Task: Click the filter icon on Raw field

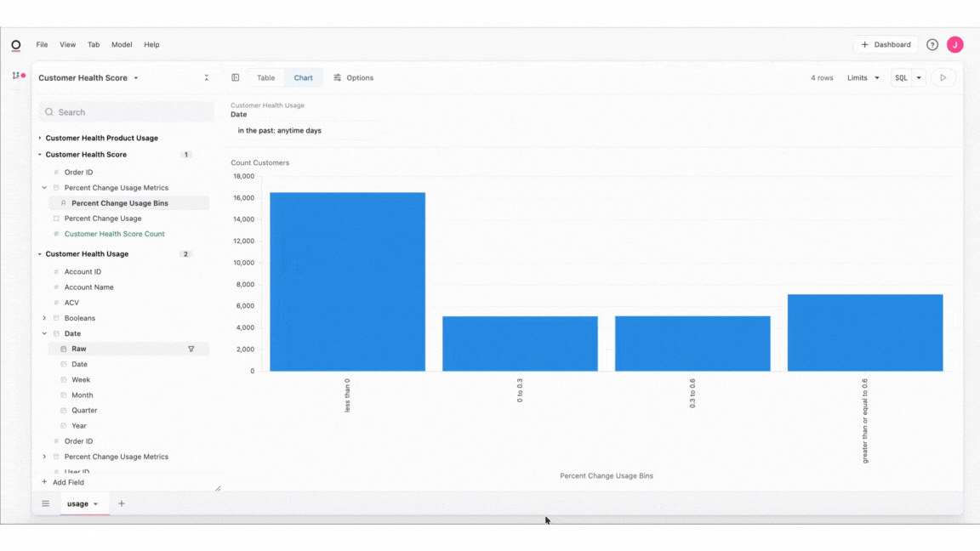Action: point(191,349)
